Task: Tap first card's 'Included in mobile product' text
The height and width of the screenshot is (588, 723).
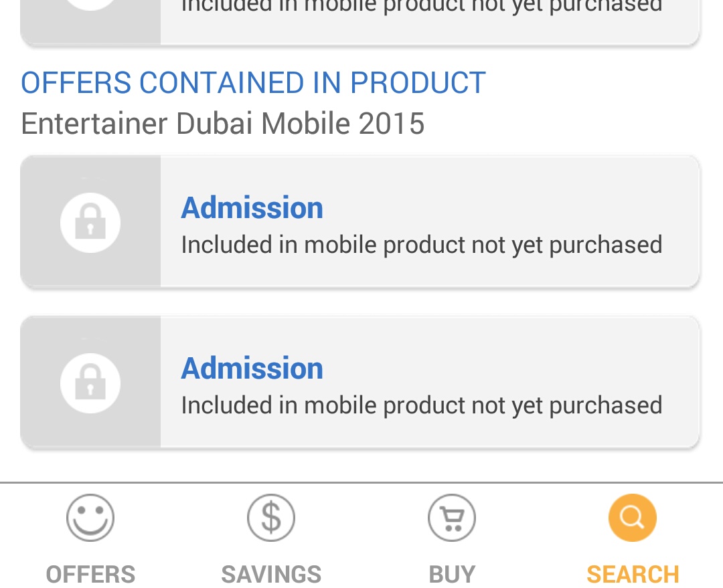Action: tap(422, 245)
